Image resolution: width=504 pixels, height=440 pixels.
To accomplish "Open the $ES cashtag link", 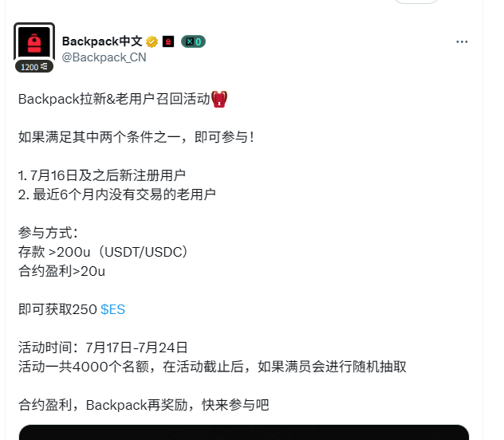I will (x=112, y=309).
